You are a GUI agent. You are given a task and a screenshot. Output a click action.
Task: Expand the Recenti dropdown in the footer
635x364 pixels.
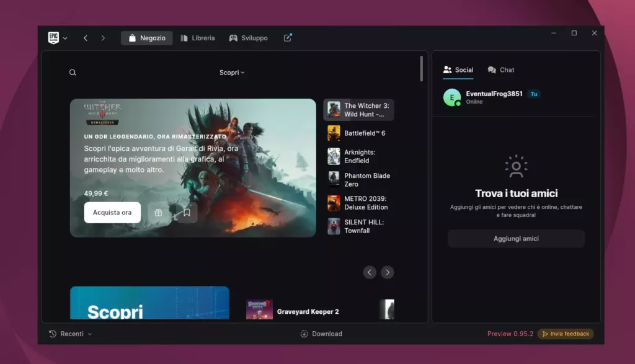coord(71,334)
